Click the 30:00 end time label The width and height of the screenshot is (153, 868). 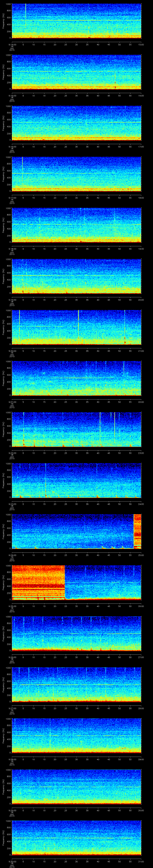coord(141,810)
